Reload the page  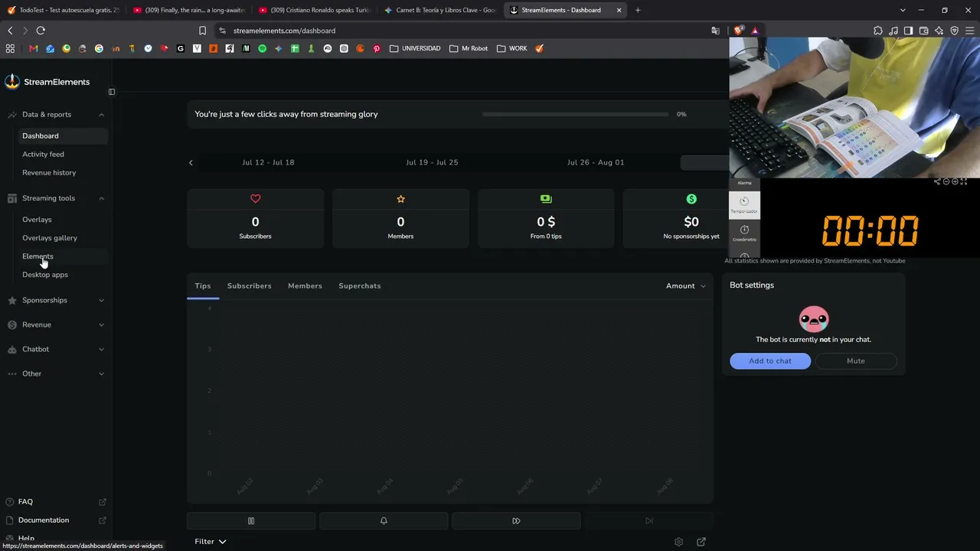41,31
